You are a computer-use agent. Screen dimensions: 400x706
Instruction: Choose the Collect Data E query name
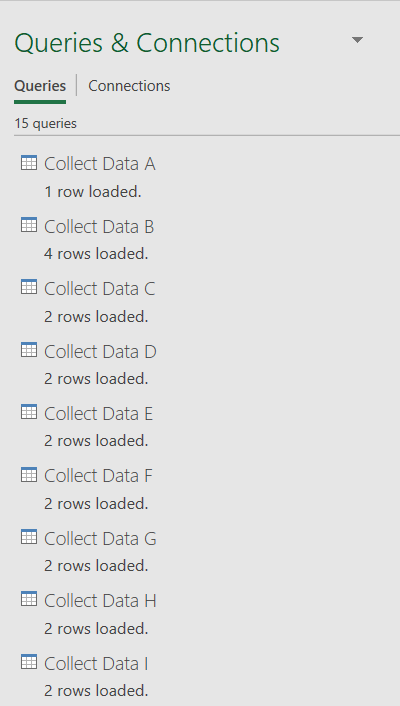point(99,414)
